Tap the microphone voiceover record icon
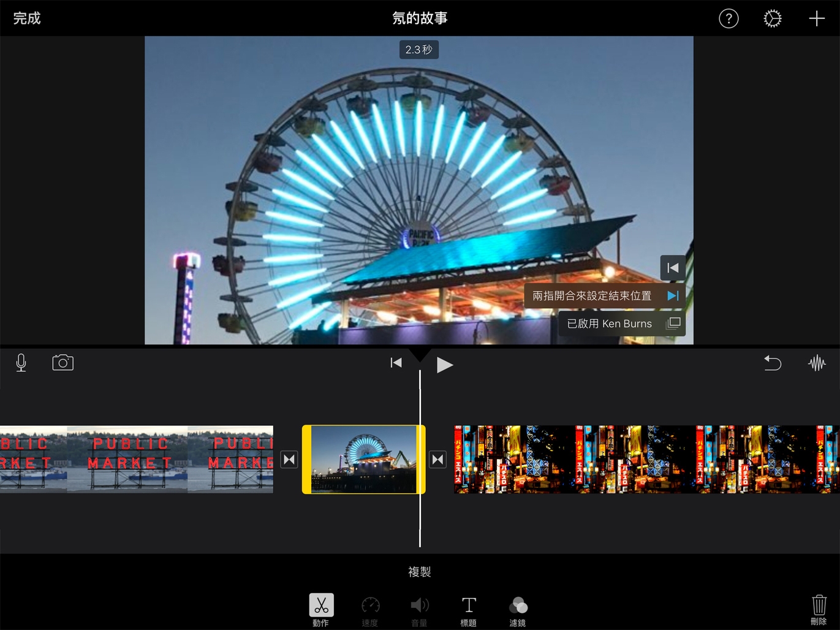 [21, 363]
